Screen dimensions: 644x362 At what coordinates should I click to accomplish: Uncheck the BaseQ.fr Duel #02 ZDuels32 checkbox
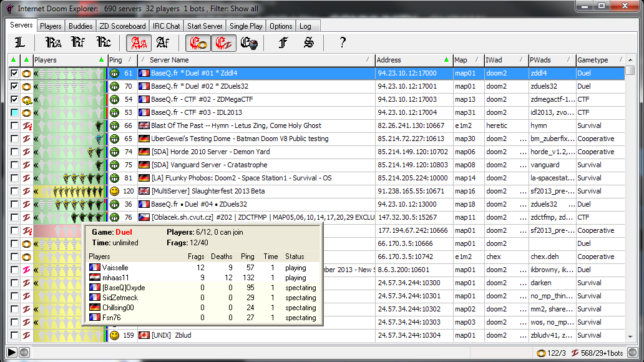tap(14, 86)
